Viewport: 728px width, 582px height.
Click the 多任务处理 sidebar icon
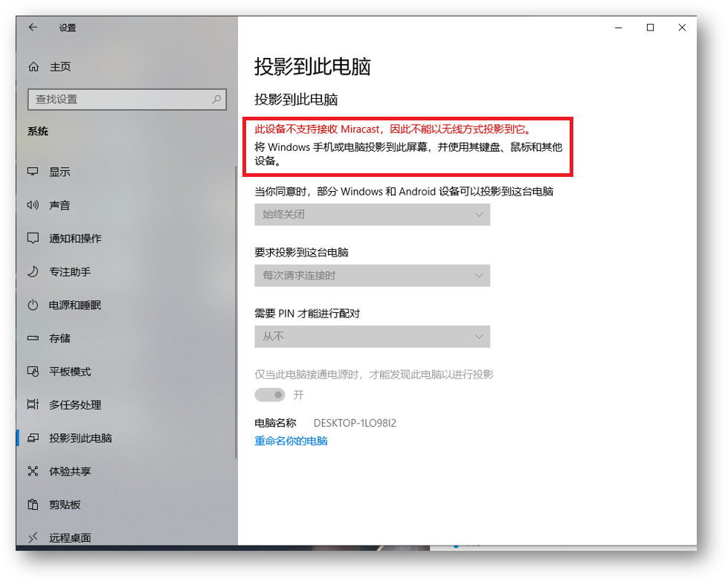coord(33,404)
